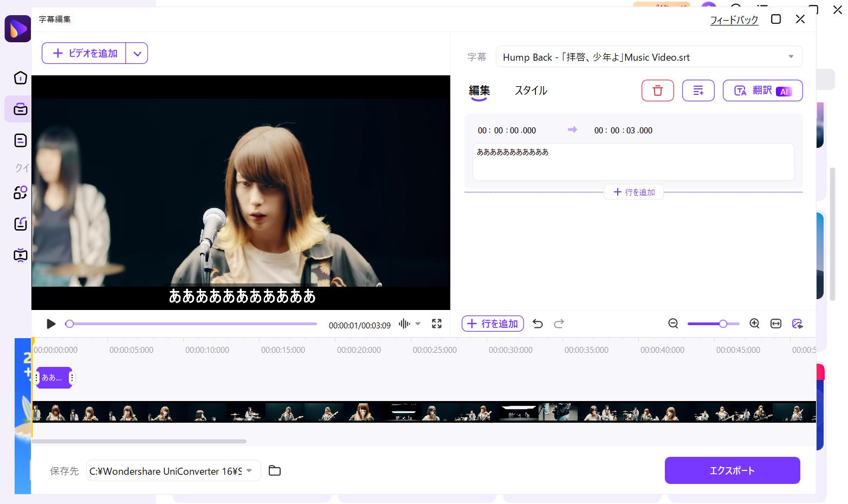Viewport: 848px width, 504px height.
Task: Zoom out the timeline
Action: point(673,324)
